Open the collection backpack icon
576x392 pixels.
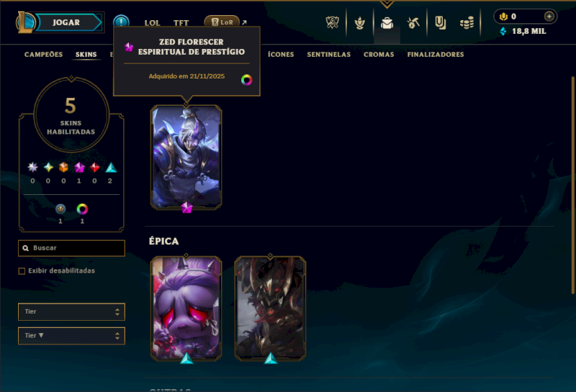[387, 23]
